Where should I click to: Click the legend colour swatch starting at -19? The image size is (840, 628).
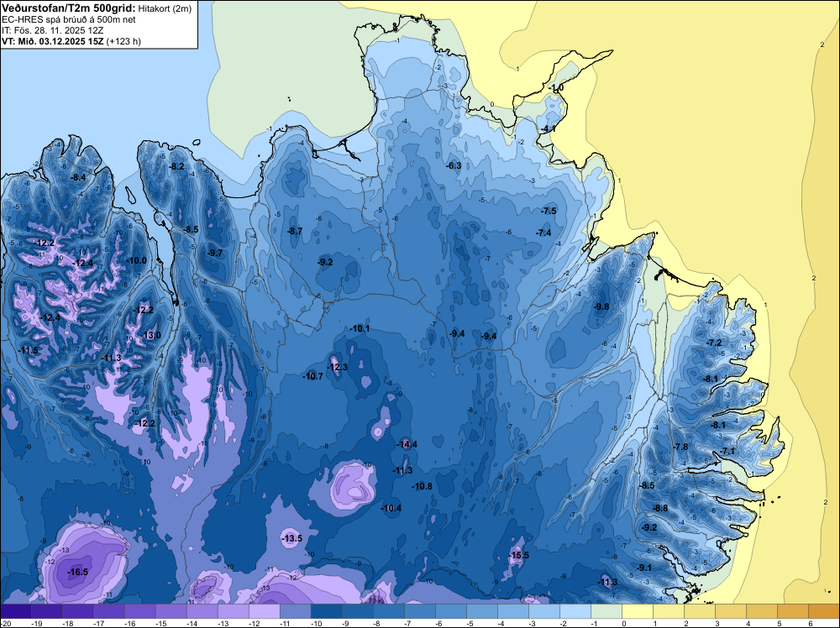(x=46, y=611)
